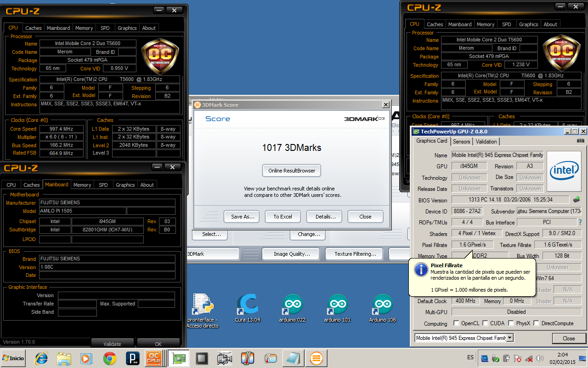Open the arduino 101 desktop shortcut
This screenshot has height=368, width=588.
pyautogui.click(x=337, y=308)
